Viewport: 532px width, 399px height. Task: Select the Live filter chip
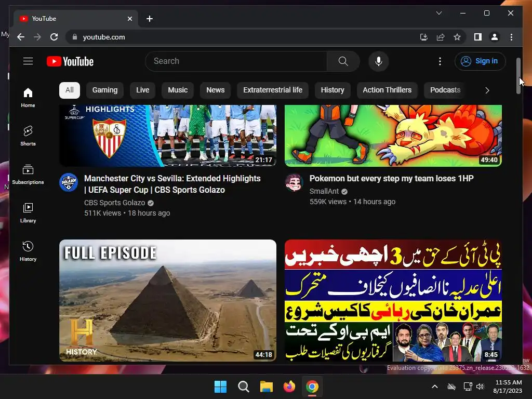coord(142,90)
